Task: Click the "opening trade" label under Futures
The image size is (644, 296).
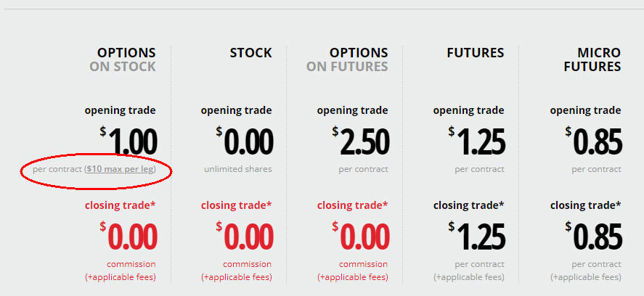Action: [x=468, y=110]
